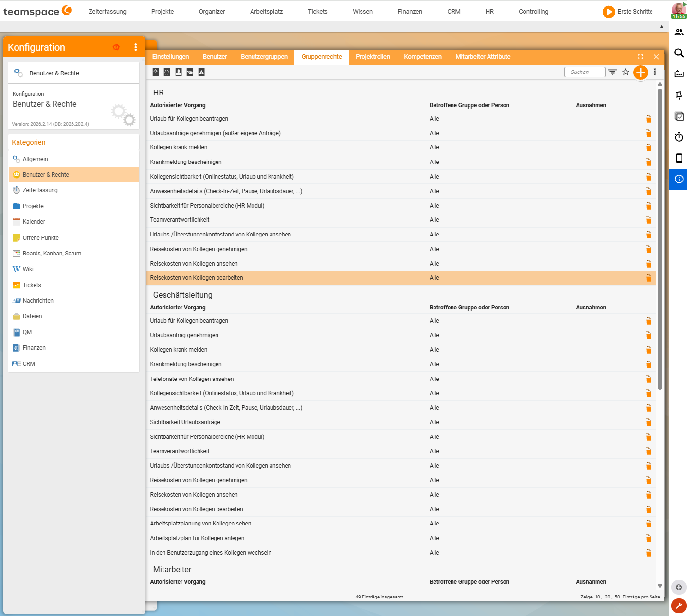The image size is (687, 616).
Task: Switch to the Benutzer tab
Action: [215, 57]
